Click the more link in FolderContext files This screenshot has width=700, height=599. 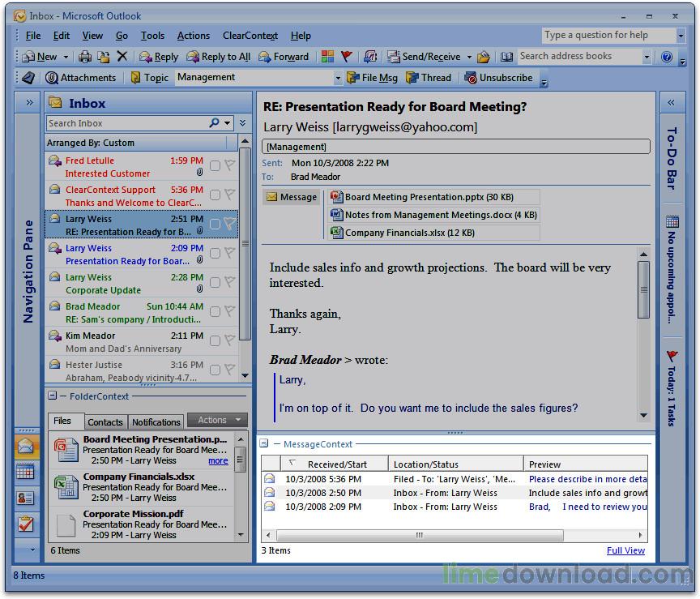218,460
